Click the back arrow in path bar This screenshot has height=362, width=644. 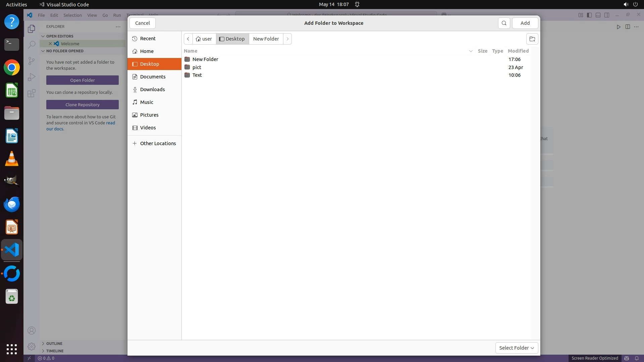188,39
